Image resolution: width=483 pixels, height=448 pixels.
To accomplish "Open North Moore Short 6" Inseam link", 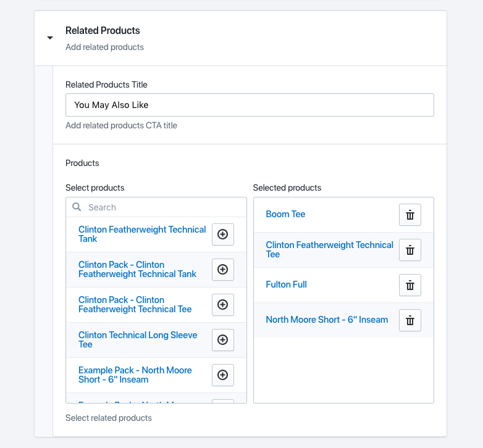I will click(327, 320).
